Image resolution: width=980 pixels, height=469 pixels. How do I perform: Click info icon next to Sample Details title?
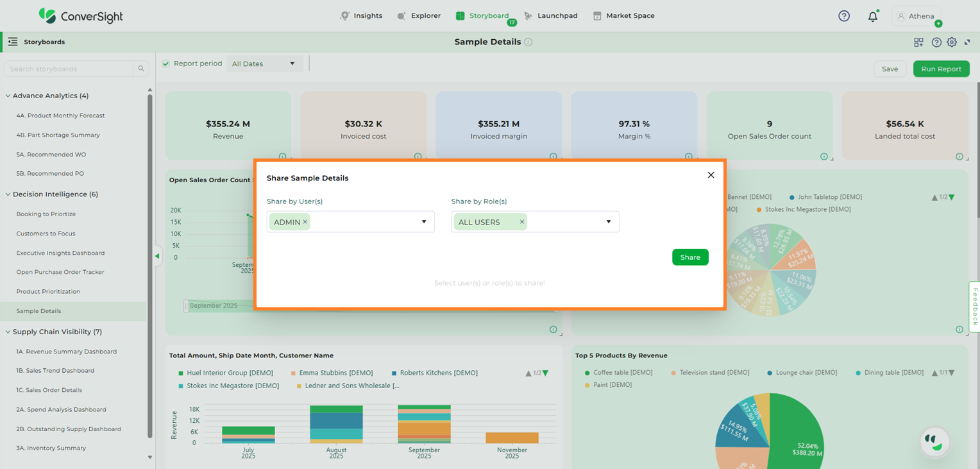point(528,42)
